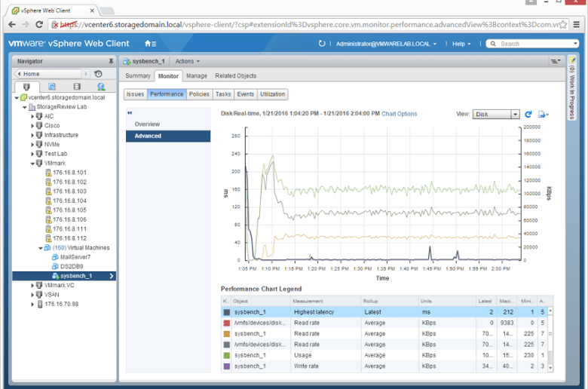
Task: Click color swatch for Highest latency row
Action: 226,312
